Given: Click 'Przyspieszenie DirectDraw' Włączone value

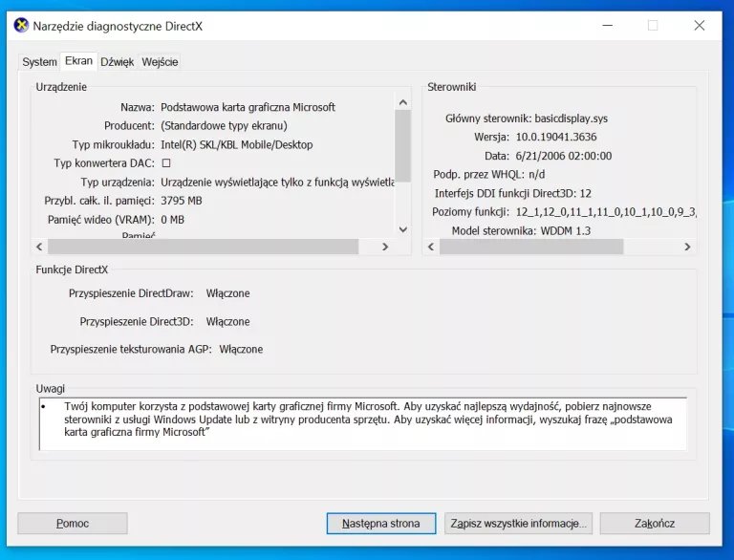Looking at the screenshot, I should click(x=228, y=293).
